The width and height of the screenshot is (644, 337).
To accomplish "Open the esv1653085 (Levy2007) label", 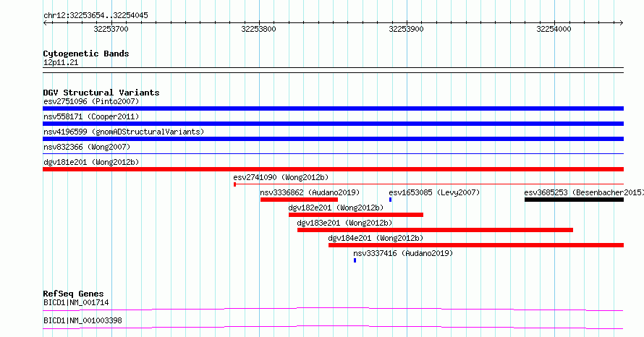I will click(434, 192).
